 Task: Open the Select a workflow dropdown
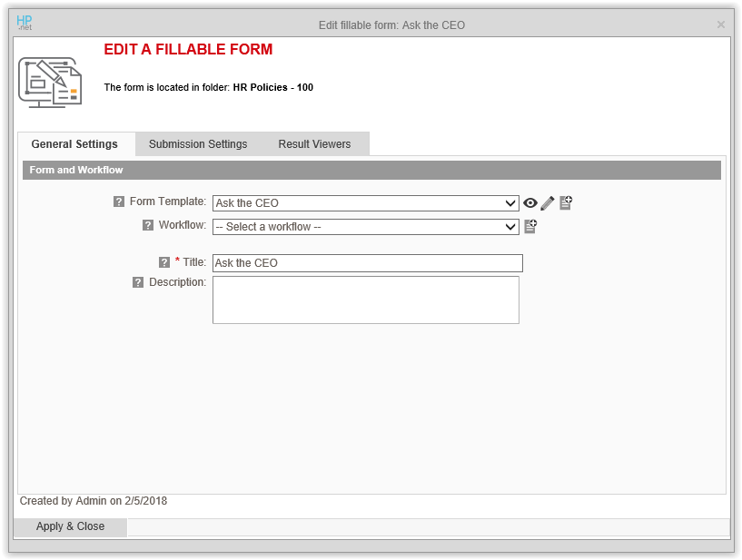pyautogui.click(x=366, y=227)
